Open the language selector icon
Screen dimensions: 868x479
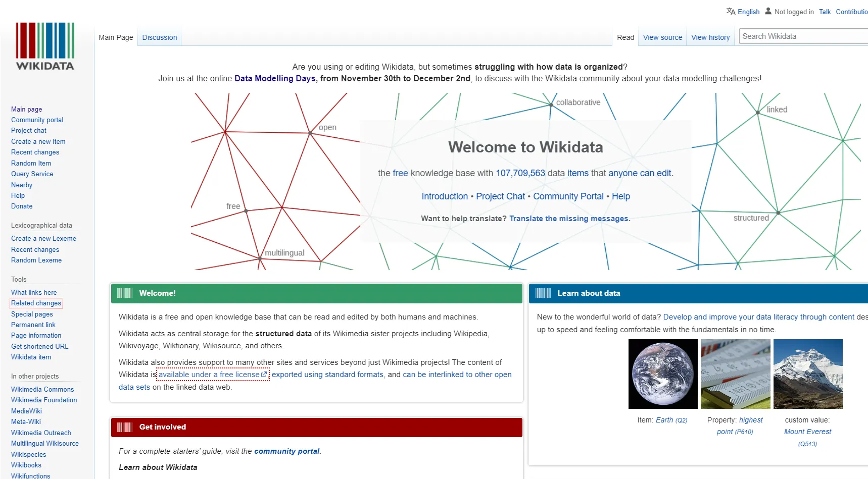pos(731,11)
